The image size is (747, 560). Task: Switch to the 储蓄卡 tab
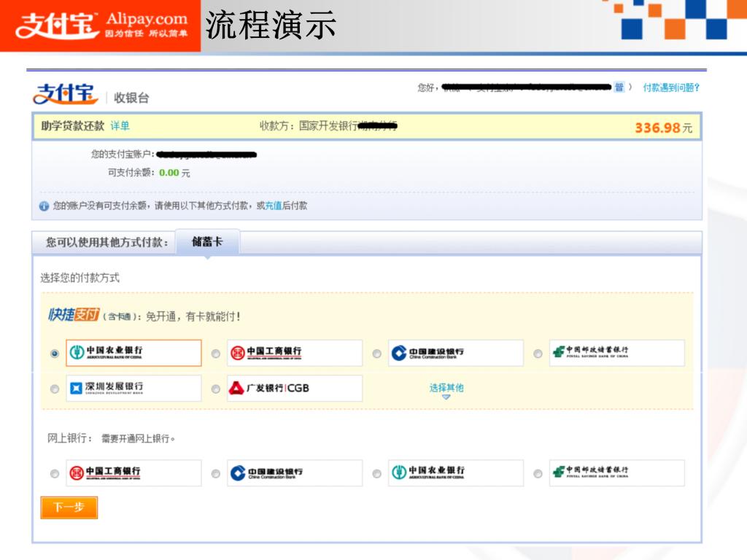click(x=207, y=242)
